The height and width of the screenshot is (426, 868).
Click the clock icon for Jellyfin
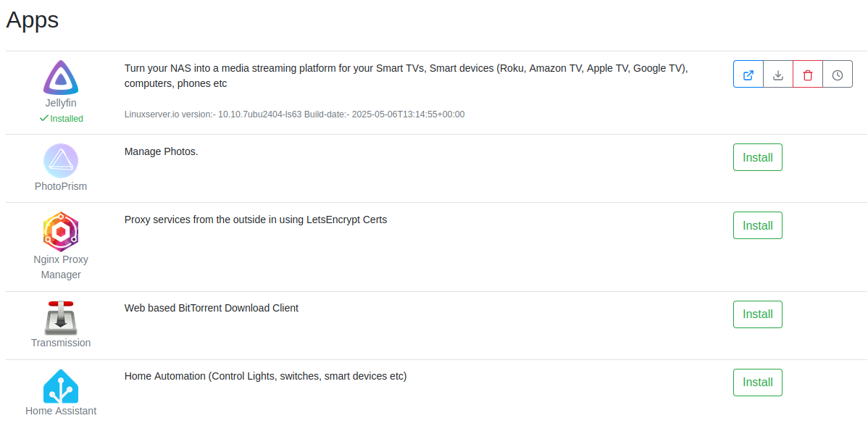point(838,75)
